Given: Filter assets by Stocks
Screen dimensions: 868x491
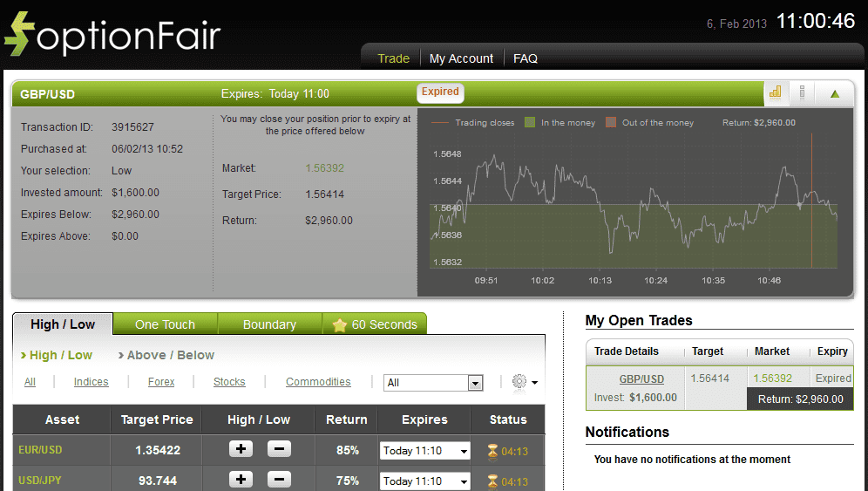Looking at the screenshot, I should tap(229, 382).
